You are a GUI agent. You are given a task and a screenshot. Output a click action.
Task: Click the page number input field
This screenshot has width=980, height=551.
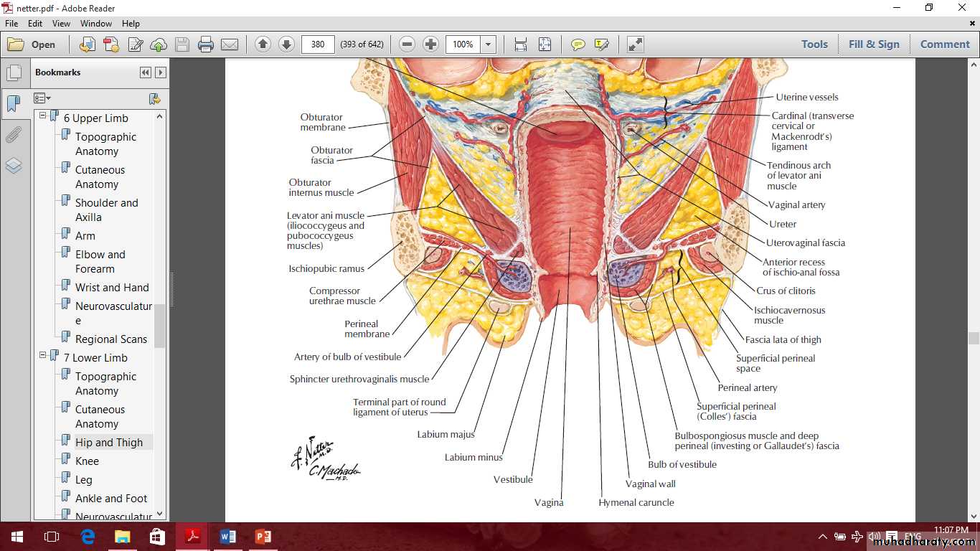click(318, 44)
